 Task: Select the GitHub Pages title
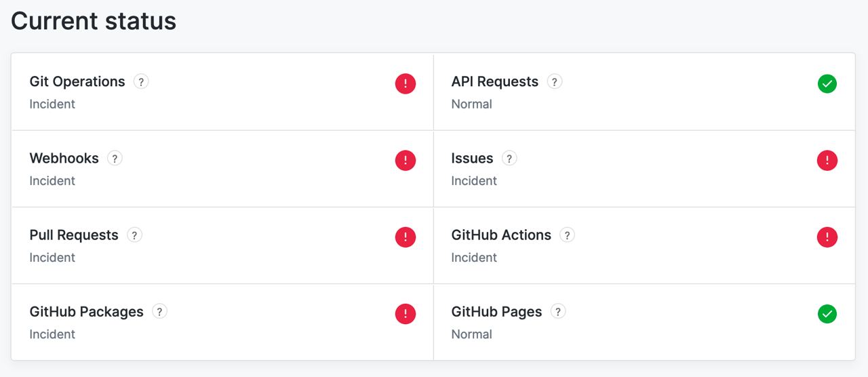[x=496, y=311]
